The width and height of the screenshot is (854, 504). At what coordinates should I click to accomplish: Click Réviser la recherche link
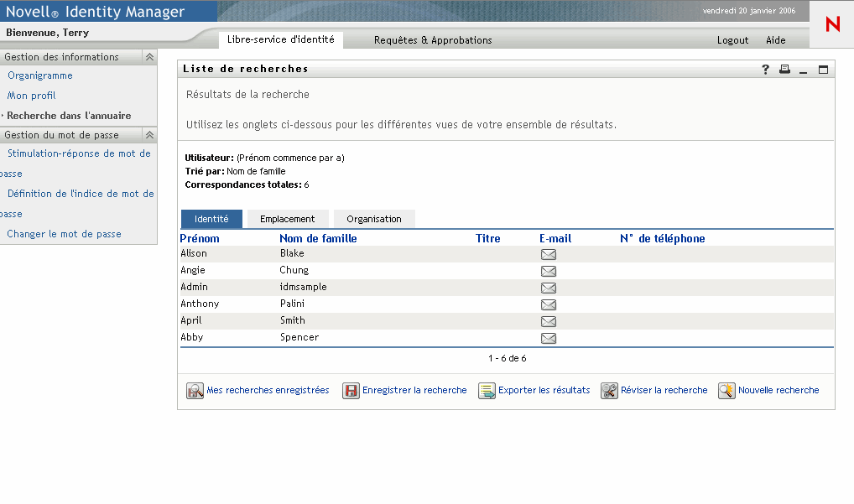664,390
